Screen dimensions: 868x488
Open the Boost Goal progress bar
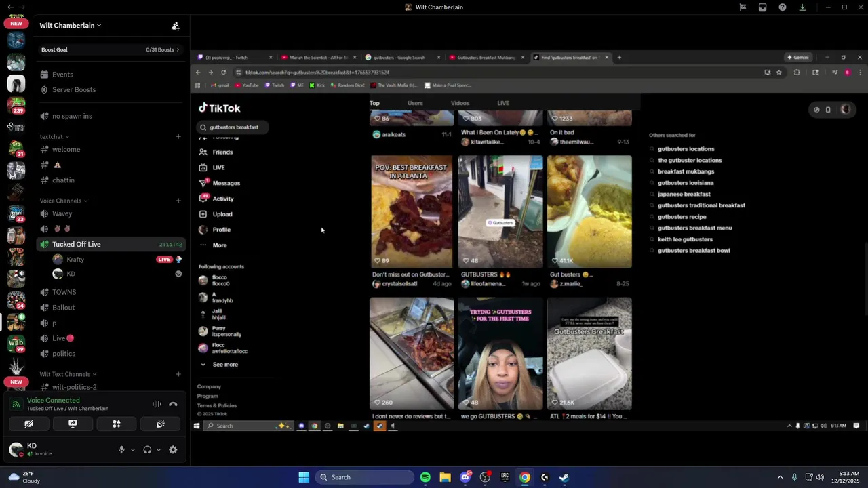pos(111,49)
